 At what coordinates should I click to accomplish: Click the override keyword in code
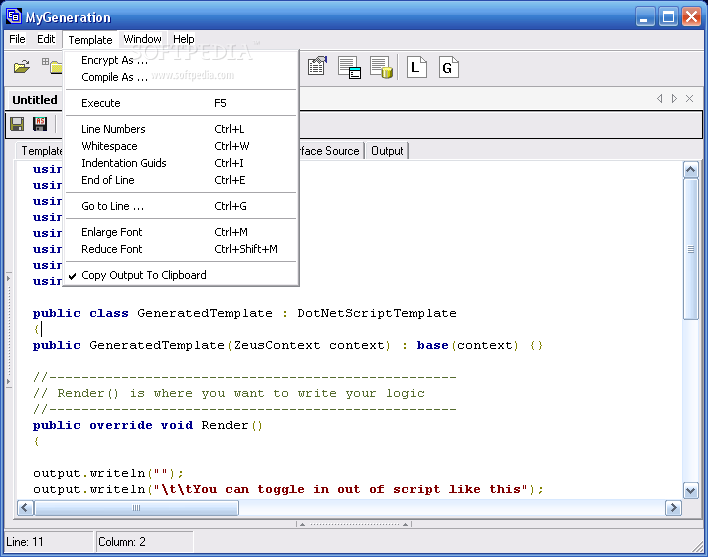121,425
